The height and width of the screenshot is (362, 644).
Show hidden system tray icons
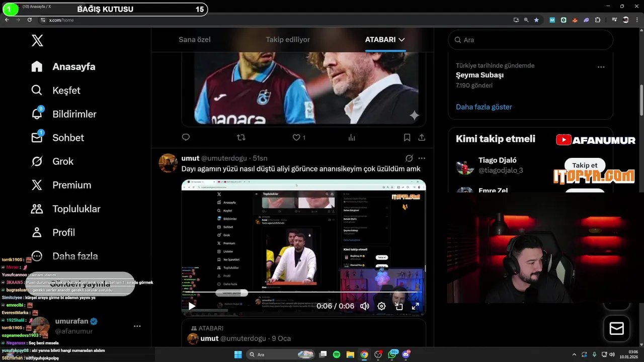[574, 354]
